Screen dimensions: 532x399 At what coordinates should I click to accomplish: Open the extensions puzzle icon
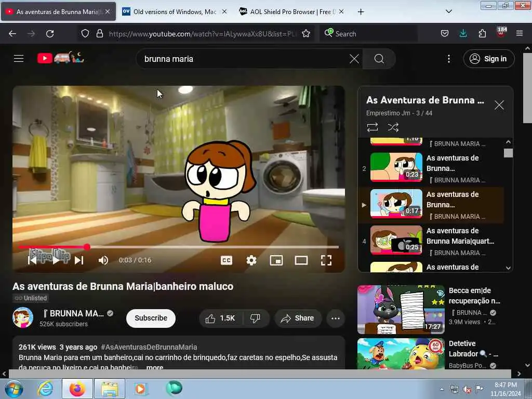click(x=482, y=34)
